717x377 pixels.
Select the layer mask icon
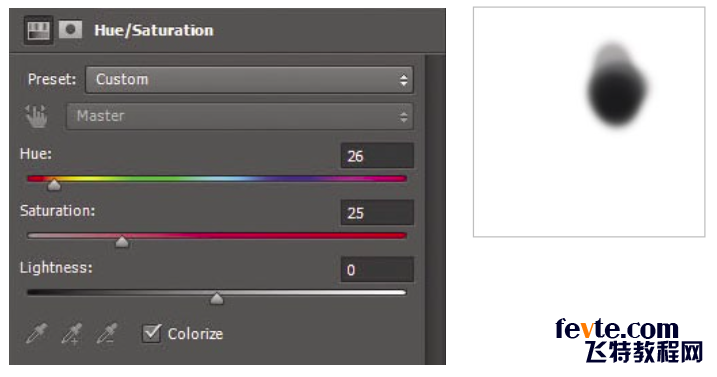click(70, 30)
